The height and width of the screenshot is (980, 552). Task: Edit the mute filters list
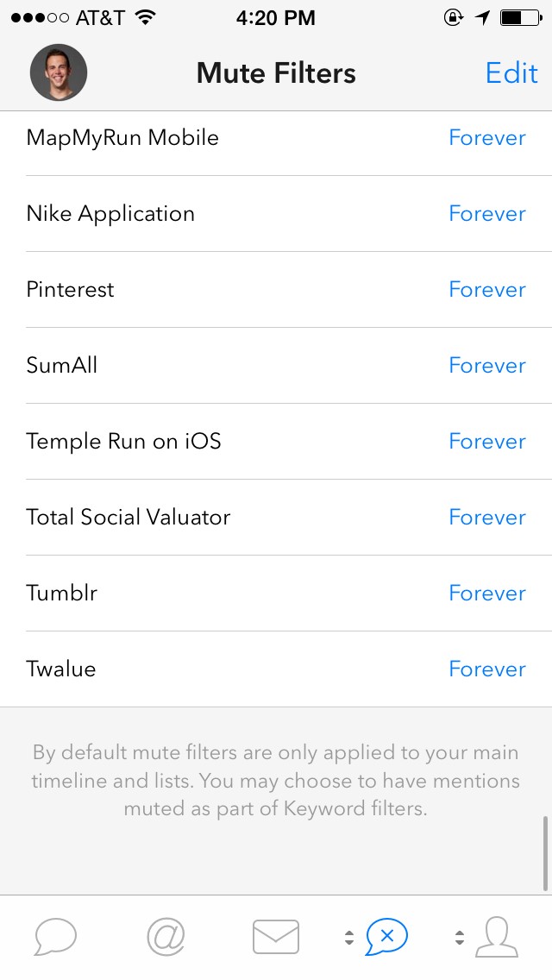[511, 73]
